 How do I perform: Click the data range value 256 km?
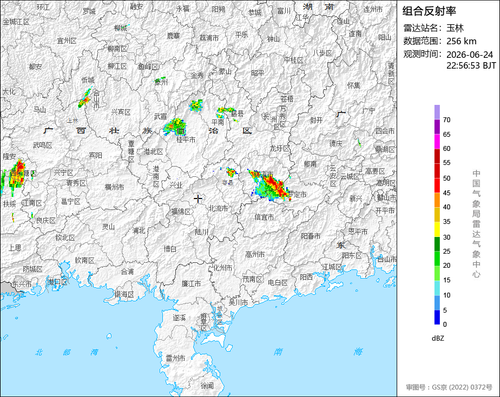tap(461, 41)
